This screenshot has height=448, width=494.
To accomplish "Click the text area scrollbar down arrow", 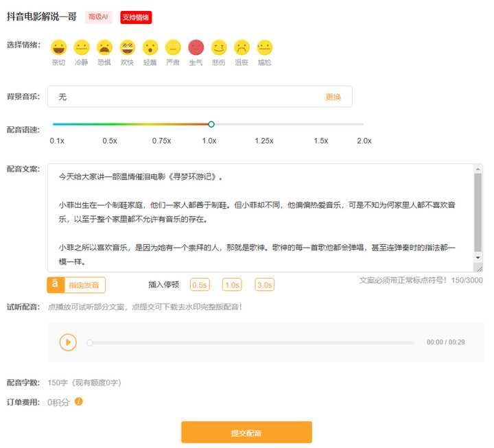I will (x=478, y=258).
